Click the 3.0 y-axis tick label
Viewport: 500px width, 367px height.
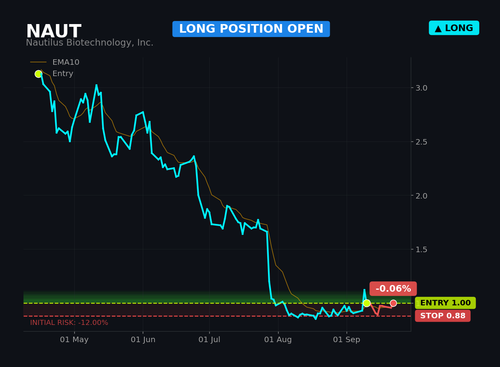pos(421,88)
